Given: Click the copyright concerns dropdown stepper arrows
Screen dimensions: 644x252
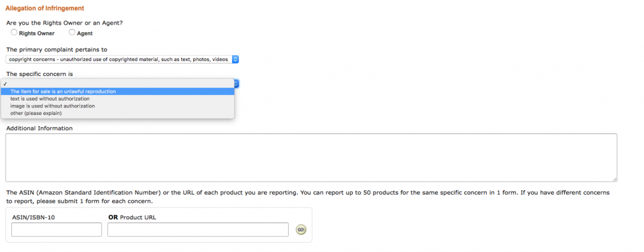Looking at the screenshot, I should (x=235, y=60).
